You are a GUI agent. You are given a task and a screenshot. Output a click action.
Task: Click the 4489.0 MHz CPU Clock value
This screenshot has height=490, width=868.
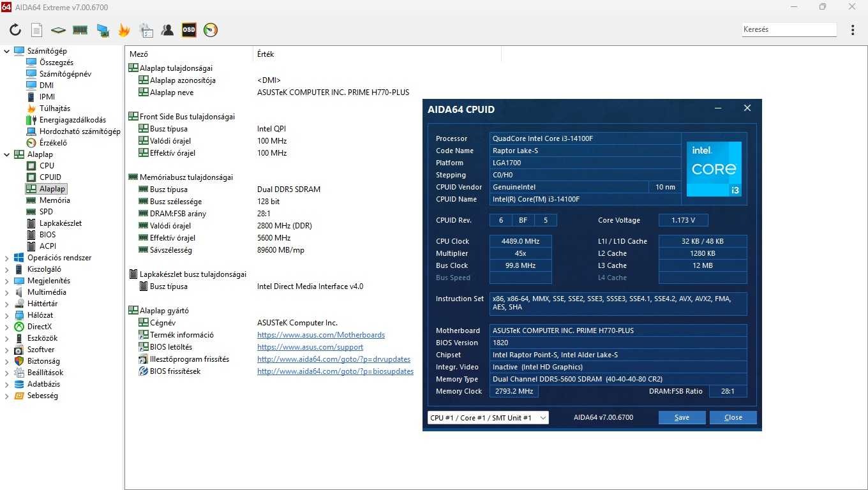point(520,241)
